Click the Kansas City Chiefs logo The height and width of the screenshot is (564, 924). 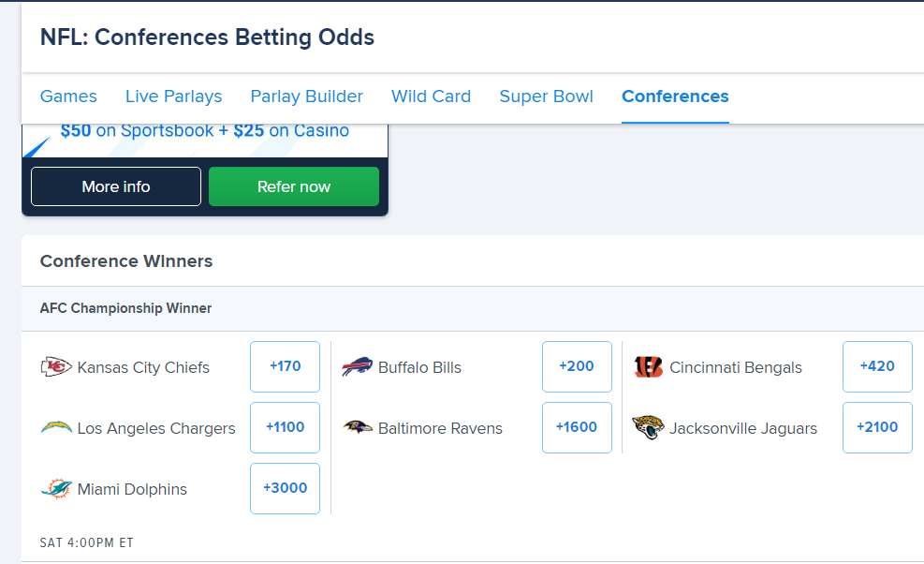[56, 367]
